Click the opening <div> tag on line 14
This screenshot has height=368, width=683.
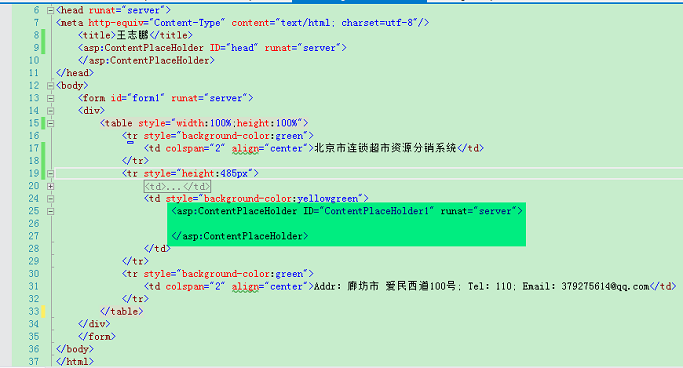coord(91,111)
